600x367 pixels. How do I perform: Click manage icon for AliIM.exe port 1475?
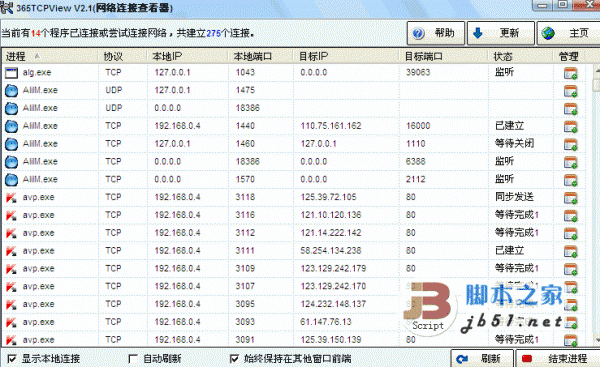click(571, 91)
